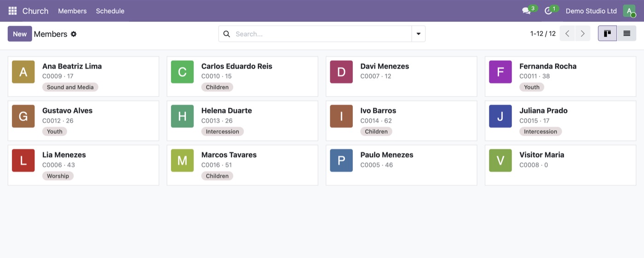The height and width of the screenshot is (258, 644).
Task: Click Juliana Prado's avatar J
Action: point(500,116)
